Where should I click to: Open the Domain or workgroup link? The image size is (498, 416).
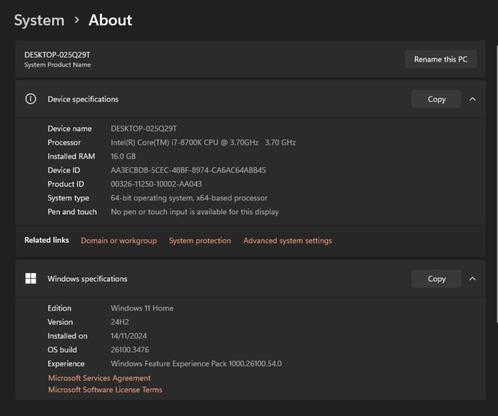click(119, 241)
